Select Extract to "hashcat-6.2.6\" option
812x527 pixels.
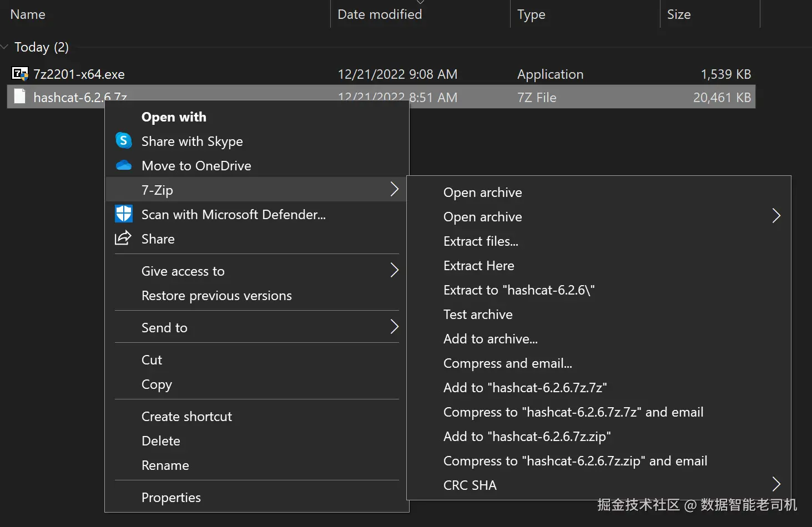[x=518, y=290]
